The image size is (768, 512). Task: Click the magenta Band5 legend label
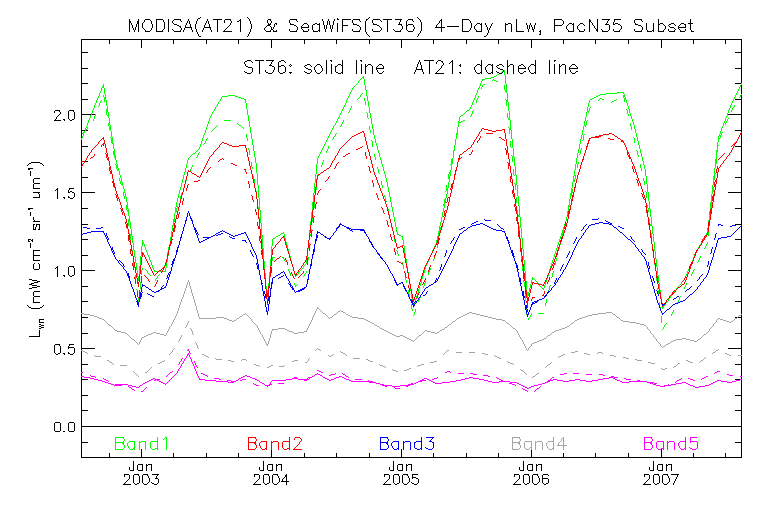point(671,444)
